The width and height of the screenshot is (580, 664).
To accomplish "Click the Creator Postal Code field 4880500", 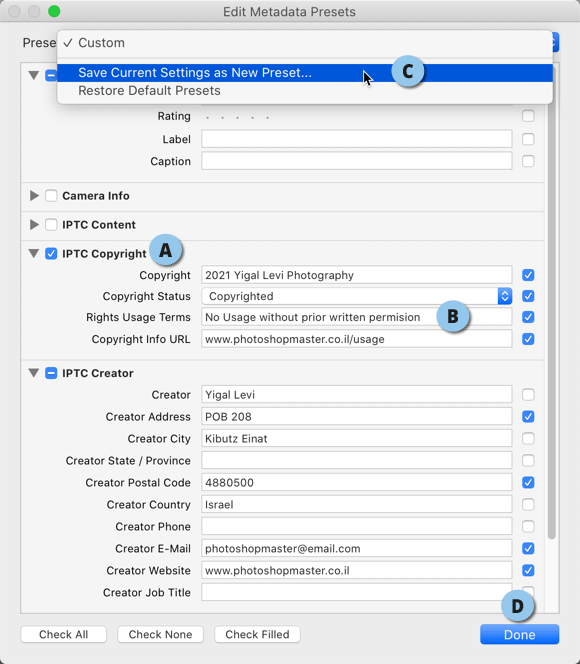I will pyautogui.click(x=357, y=482).
